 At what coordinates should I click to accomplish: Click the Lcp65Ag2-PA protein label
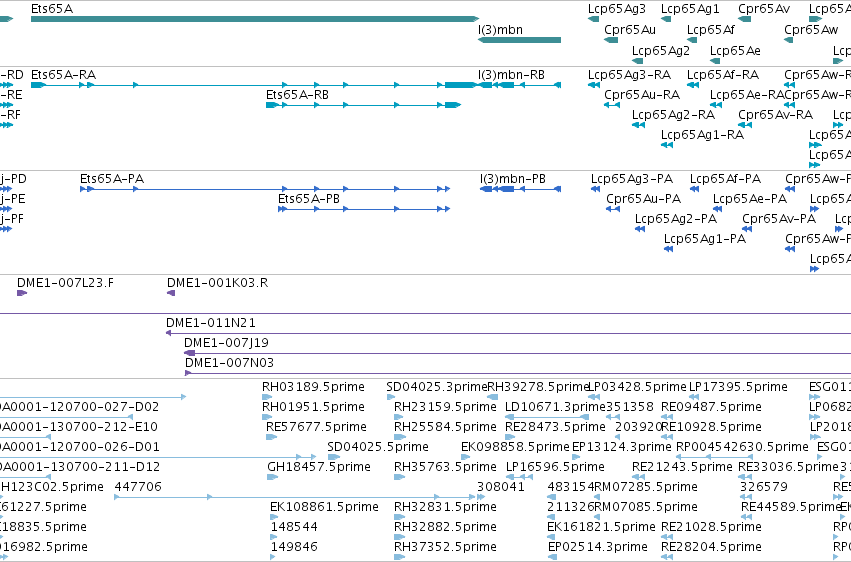676,219
